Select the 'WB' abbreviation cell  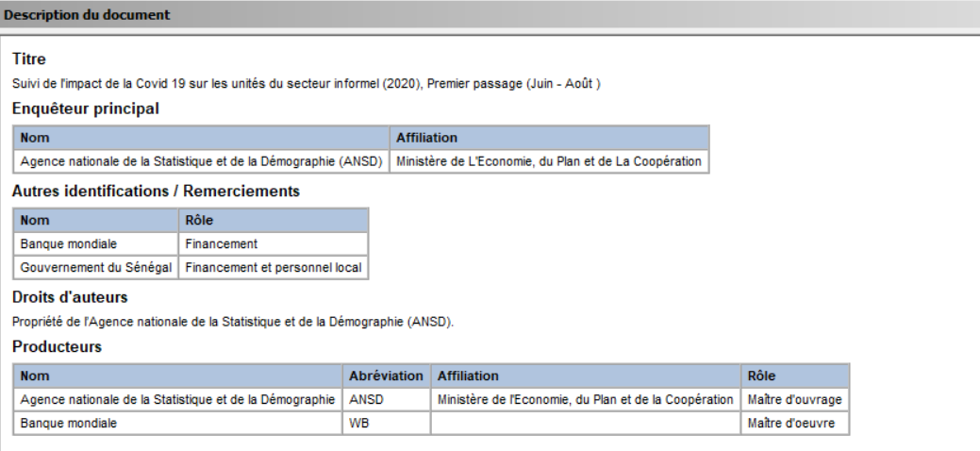click(358, 424)
